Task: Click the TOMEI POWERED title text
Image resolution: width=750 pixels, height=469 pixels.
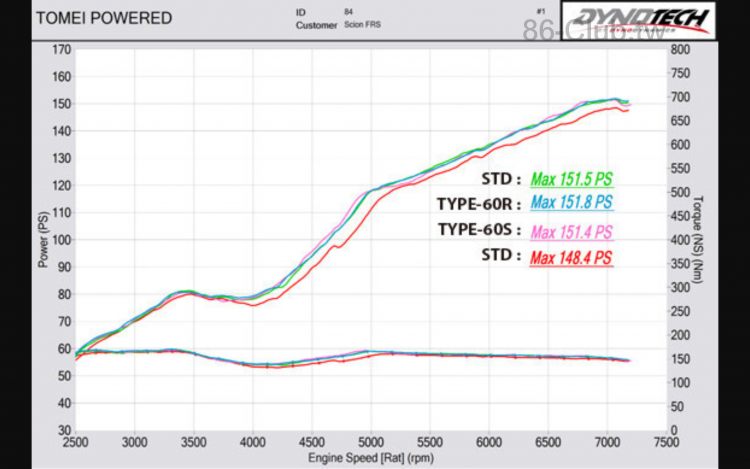Action: pyautogui.click(x=104, y=18)
